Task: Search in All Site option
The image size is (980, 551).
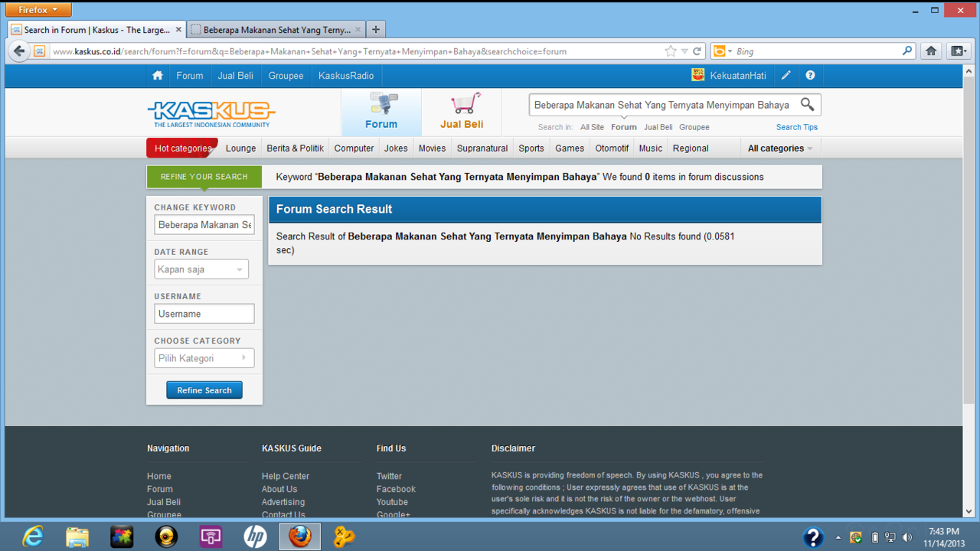Action: click(592, 127)
